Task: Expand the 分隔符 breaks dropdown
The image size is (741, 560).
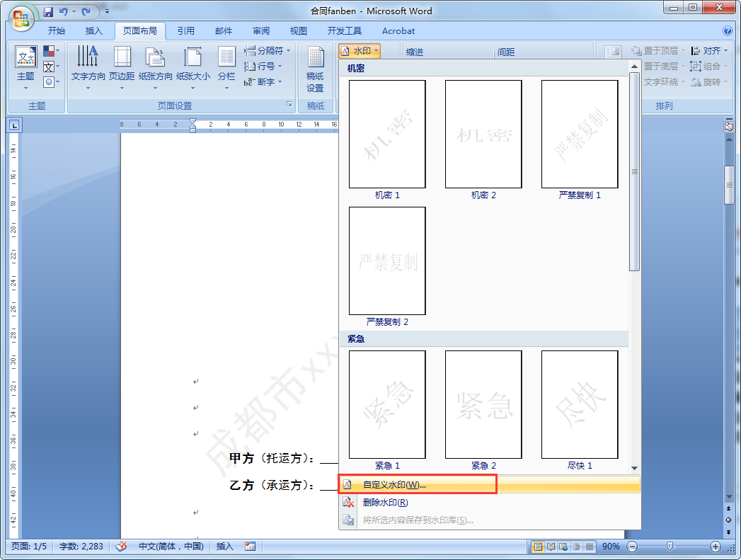Action: 267,50
